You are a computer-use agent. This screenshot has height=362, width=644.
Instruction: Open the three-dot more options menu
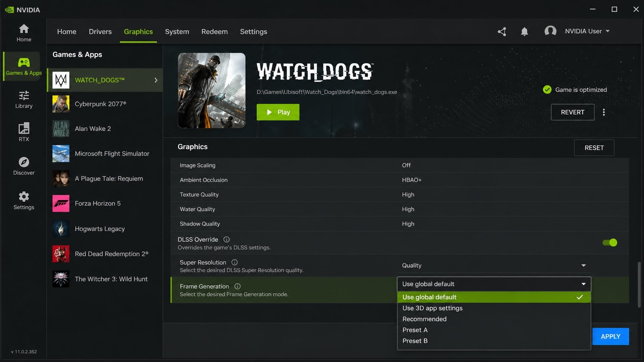604,112
